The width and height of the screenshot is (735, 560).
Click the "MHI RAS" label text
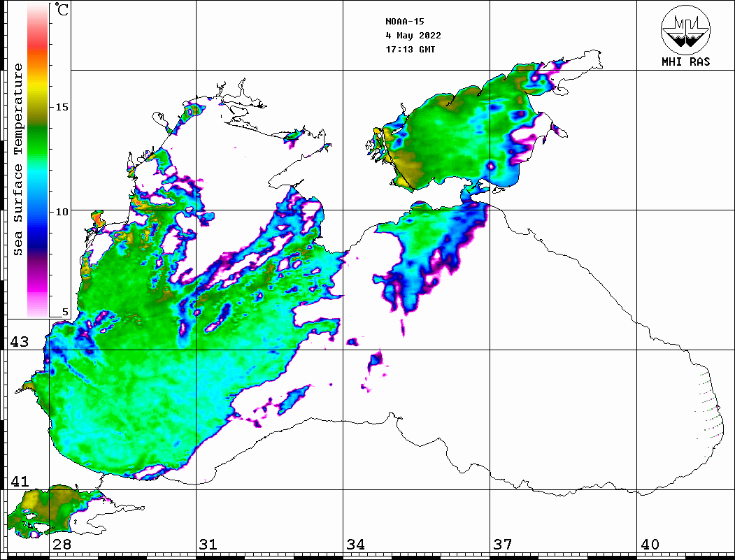pos(686,62)
